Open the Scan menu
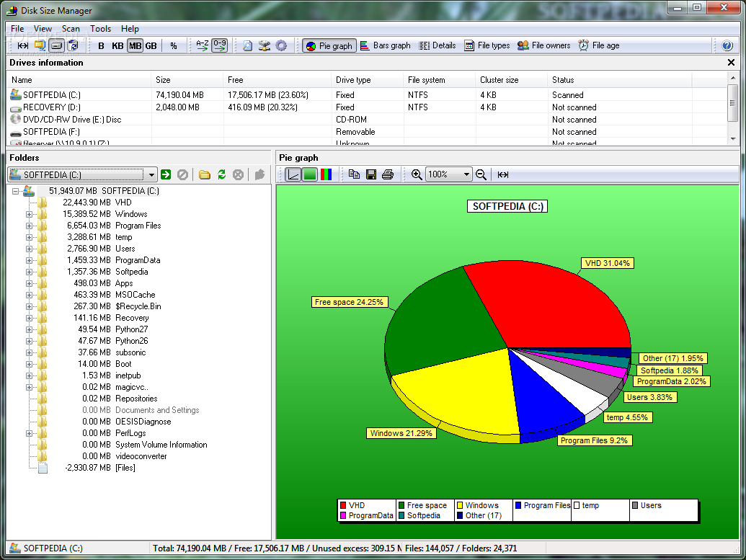This screenshot has width=746, height=560. [71, 29]
